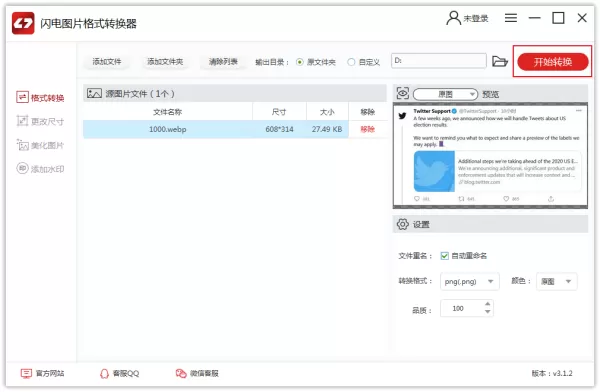Screen dimensions: 600x392
Task: Click the 大小 column header
Action: (x=327, y=112)
